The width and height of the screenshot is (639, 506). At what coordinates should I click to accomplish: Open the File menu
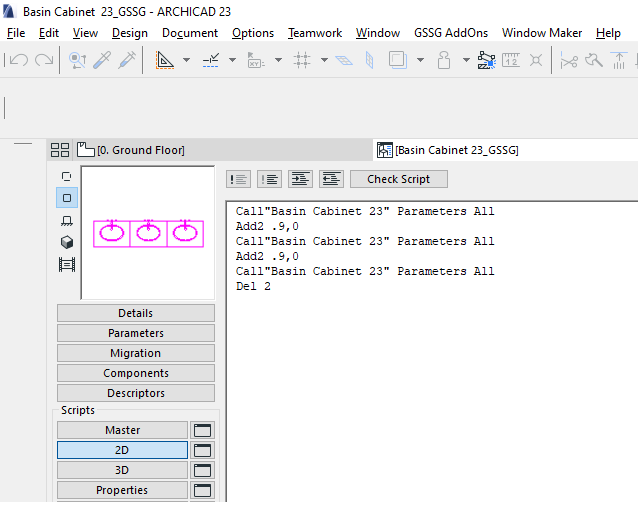click(x=16, y=33)
